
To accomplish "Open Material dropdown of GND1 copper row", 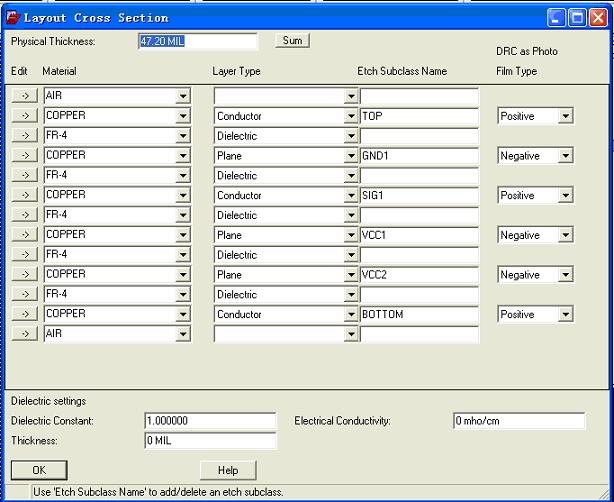I will pyautogui.click(x=183, y=155).
